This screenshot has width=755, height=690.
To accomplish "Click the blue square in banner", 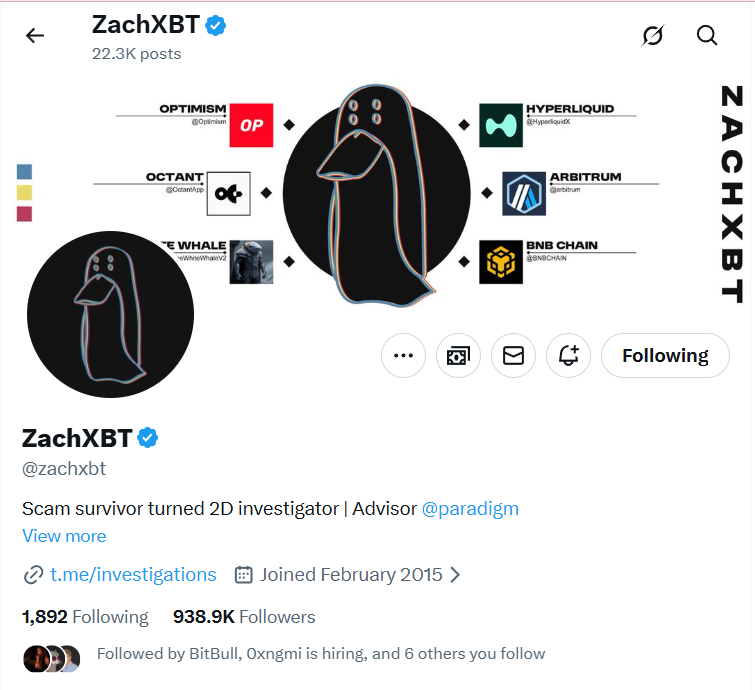I will pyautogui.click(x=24, y=172).
